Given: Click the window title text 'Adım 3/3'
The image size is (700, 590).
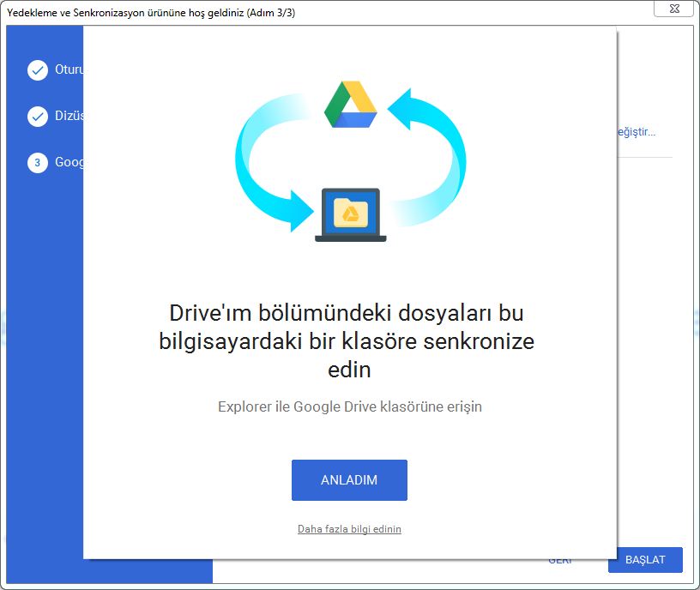Looking at the screenshot, I should click(x=272, y=13).
